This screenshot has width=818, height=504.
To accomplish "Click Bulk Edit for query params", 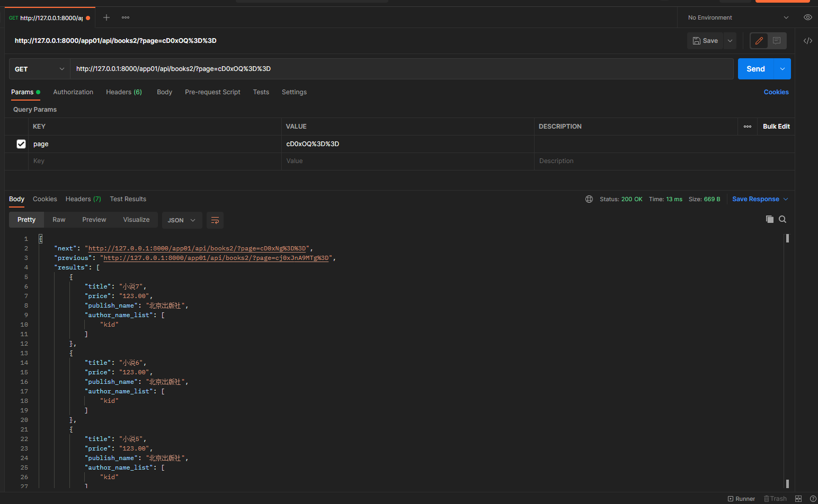I will tap(776, 127).
